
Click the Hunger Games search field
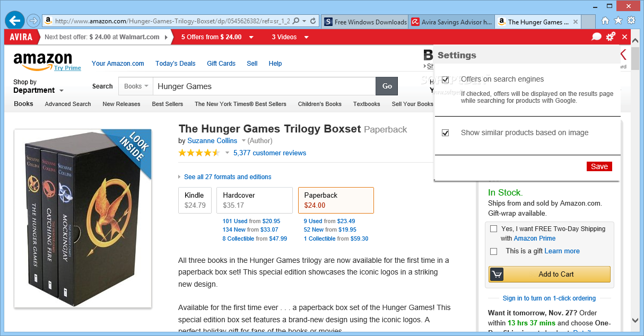click(x=264, y=86)
